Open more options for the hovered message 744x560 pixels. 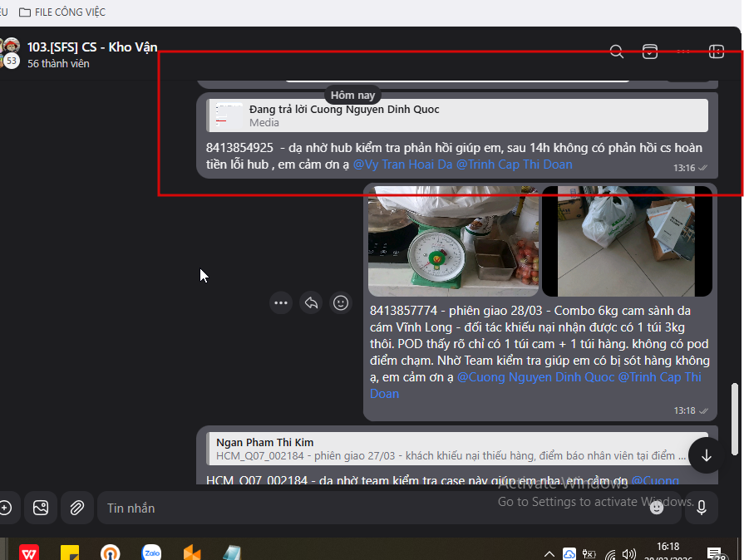pyautogui.click(x=281, y=303)
